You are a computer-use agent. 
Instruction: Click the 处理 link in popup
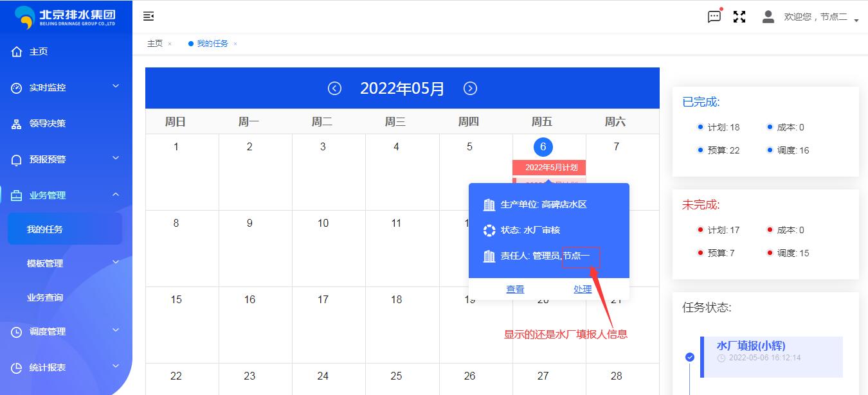coord(583,290)
